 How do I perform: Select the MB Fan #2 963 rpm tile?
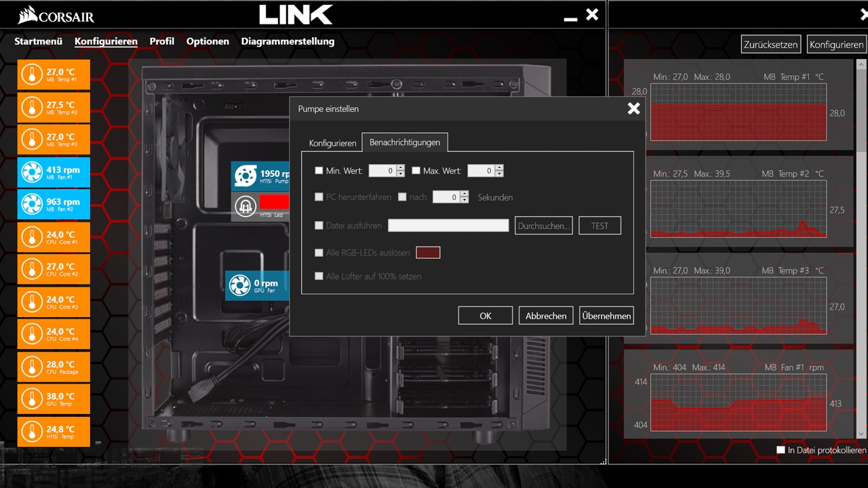(x=54, y=205)
